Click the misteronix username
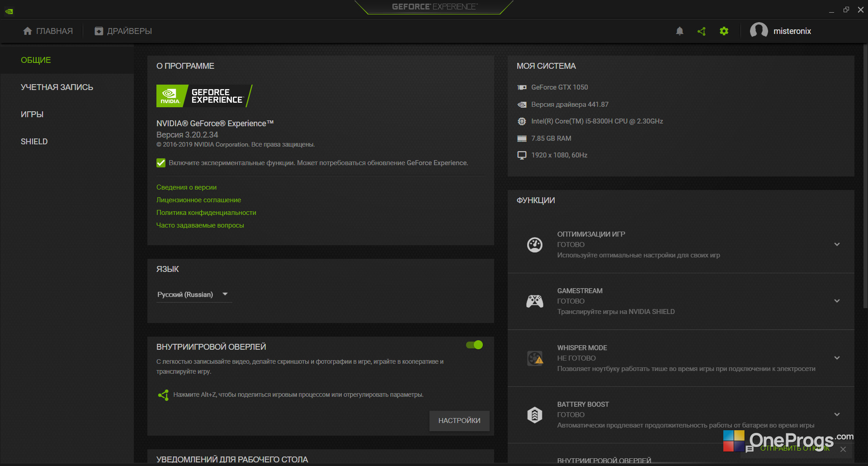Viewport: 868px width, 466px height. [792, 31]
